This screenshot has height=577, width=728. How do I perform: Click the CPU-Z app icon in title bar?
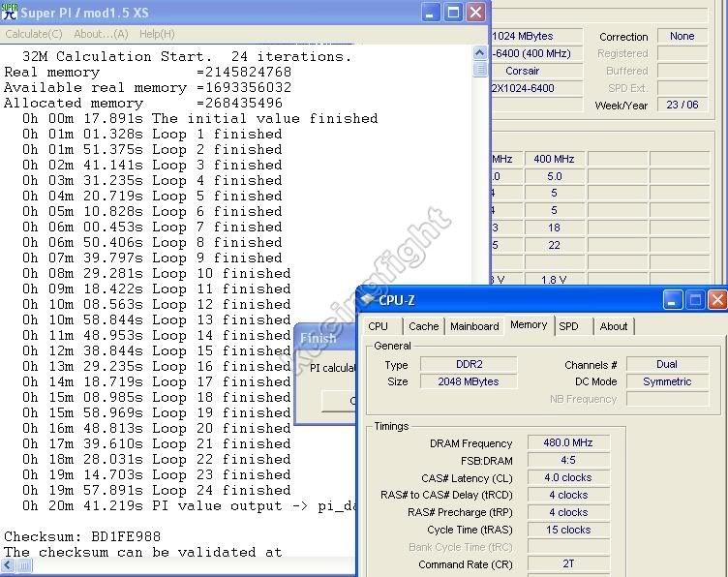coord(368,300)
